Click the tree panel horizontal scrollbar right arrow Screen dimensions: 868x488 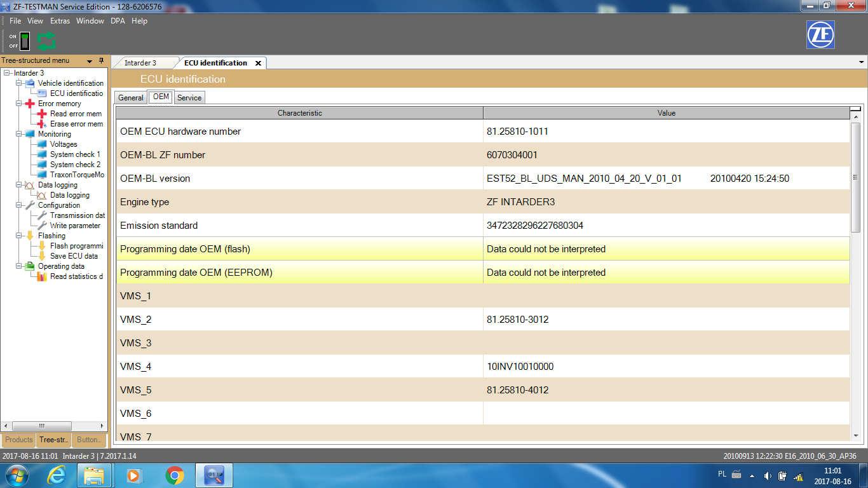[102, 426]
